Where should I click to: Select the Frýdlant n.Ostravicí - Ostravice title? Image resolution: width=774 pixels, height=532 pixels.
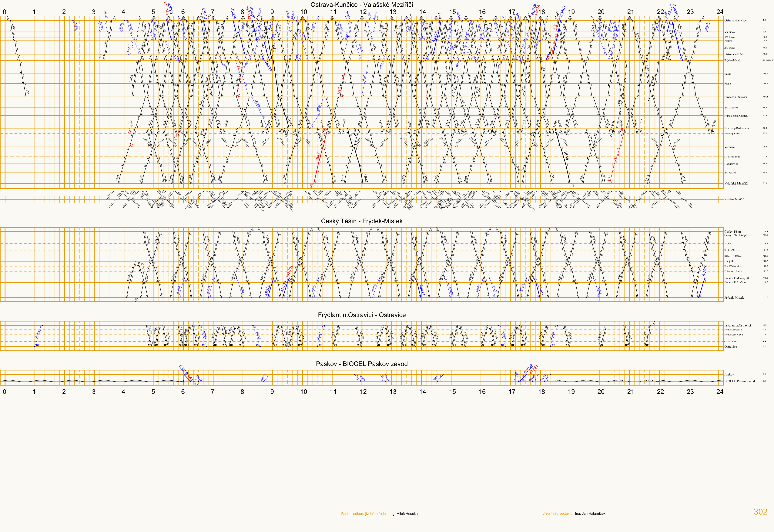click(362, 315)
